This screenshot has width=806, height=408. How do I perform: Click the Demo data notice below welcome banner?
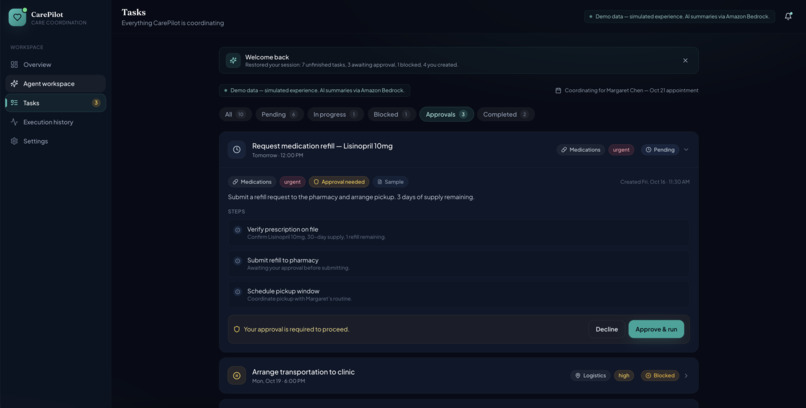(x=315, y=90)
